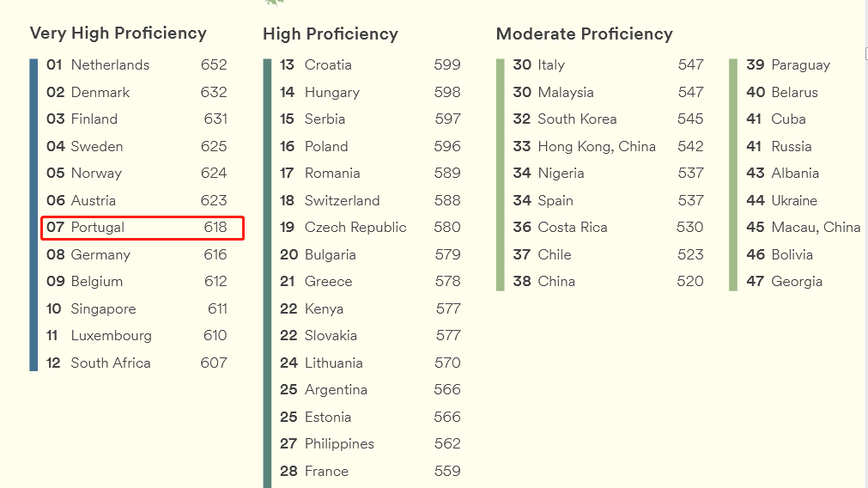Open the Costa Rica entry
The image size is (868, 488).
(572, 228)
